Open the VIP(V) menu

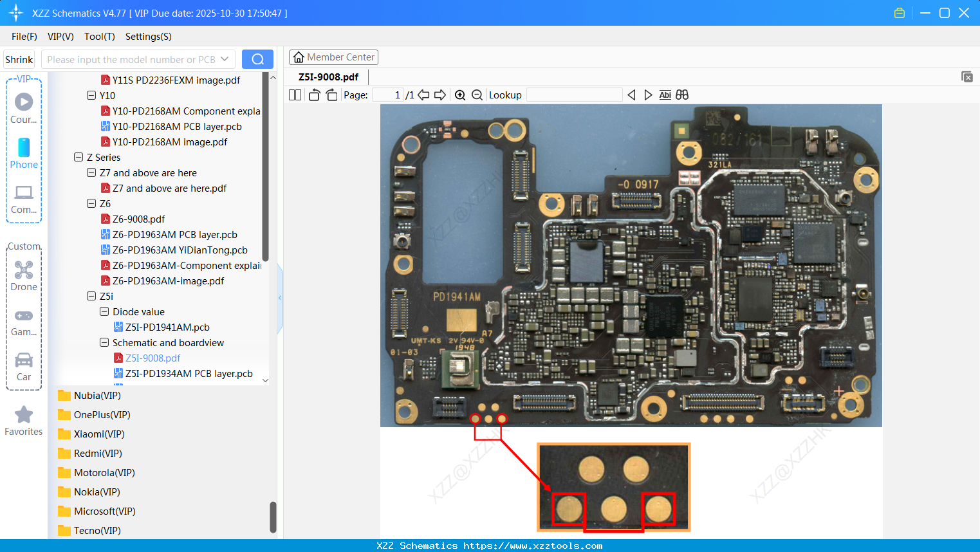tap(60, 37)
